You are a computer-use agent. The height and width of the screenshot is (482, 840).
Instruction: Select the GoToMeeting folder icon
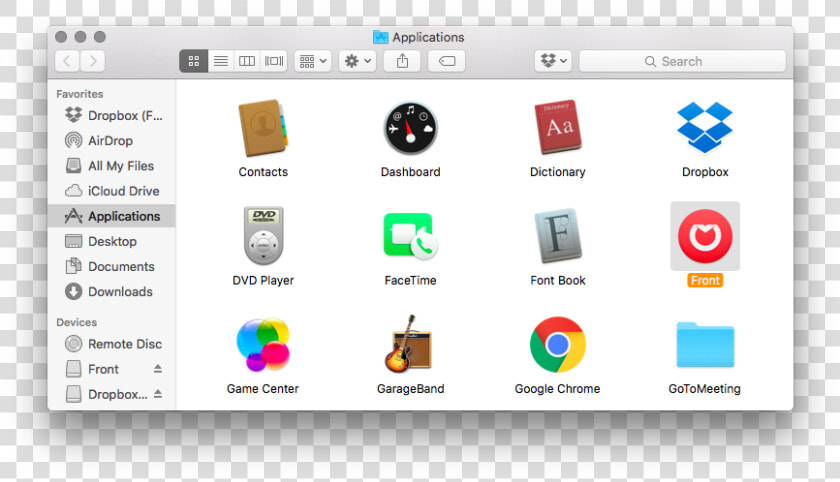point(705,345)
